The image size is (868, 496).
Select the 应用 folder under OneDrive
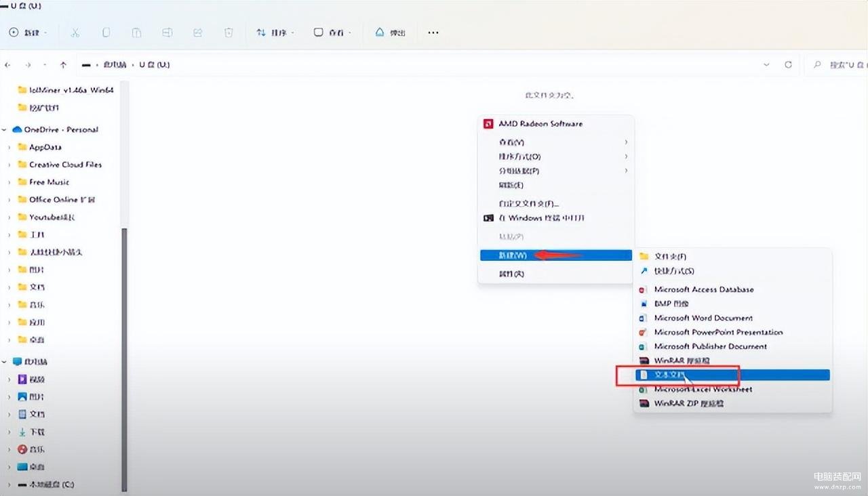tap(31, 323)
